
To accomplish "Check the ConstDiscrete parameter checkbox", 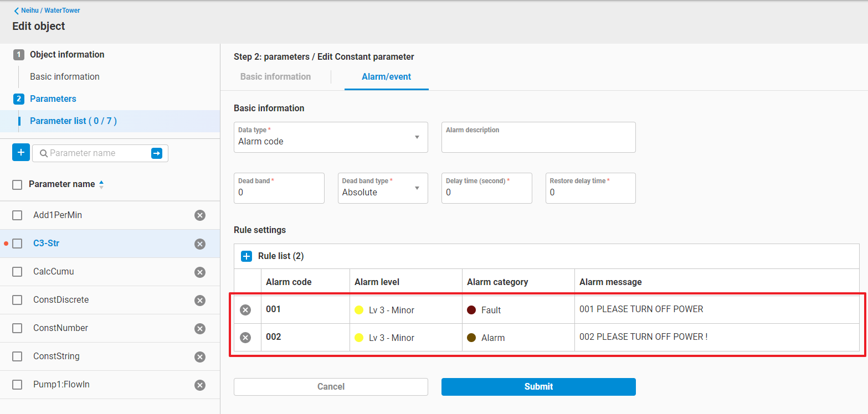I will tap(17, 300).
